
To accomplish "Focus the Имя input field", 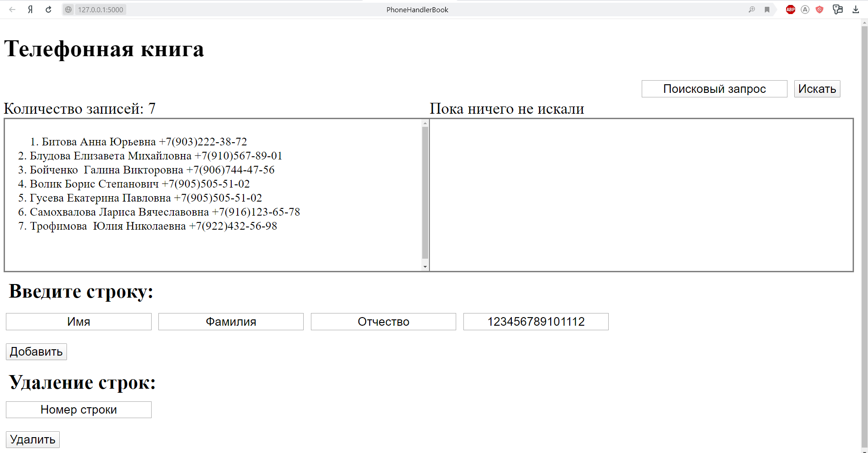I will coord(79,322).
